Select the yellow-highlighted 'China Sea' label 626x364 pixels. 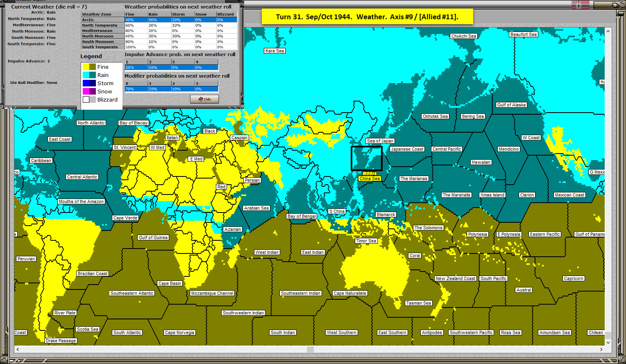tap(370, 179)
